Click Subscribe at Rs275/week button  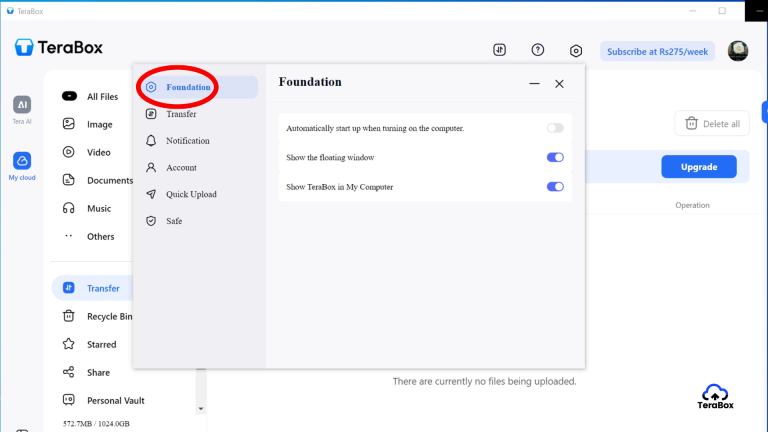coord(657,51)
